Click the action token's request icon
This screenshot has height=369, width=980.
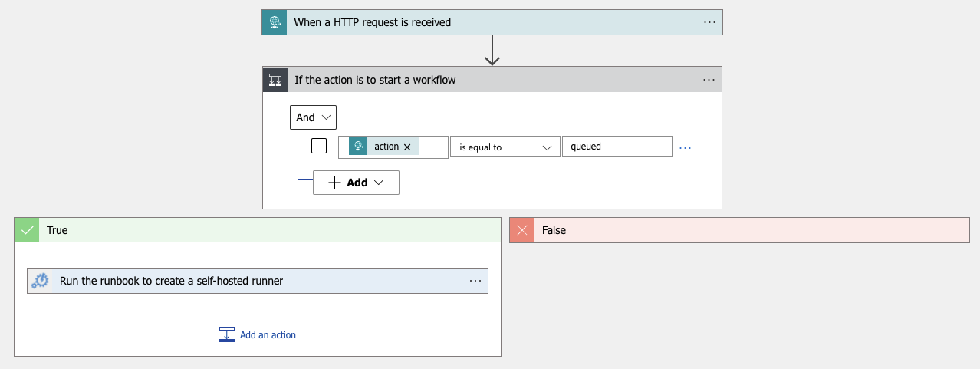click(359, 147)
